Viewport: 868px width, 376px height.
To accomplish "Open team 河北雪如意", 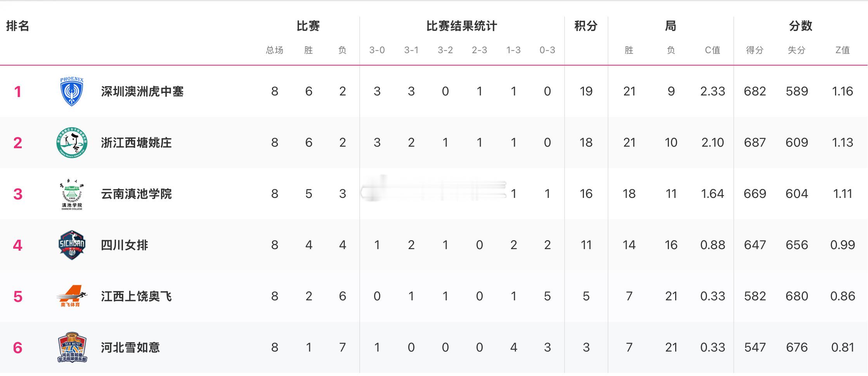I will coord(130,347).
